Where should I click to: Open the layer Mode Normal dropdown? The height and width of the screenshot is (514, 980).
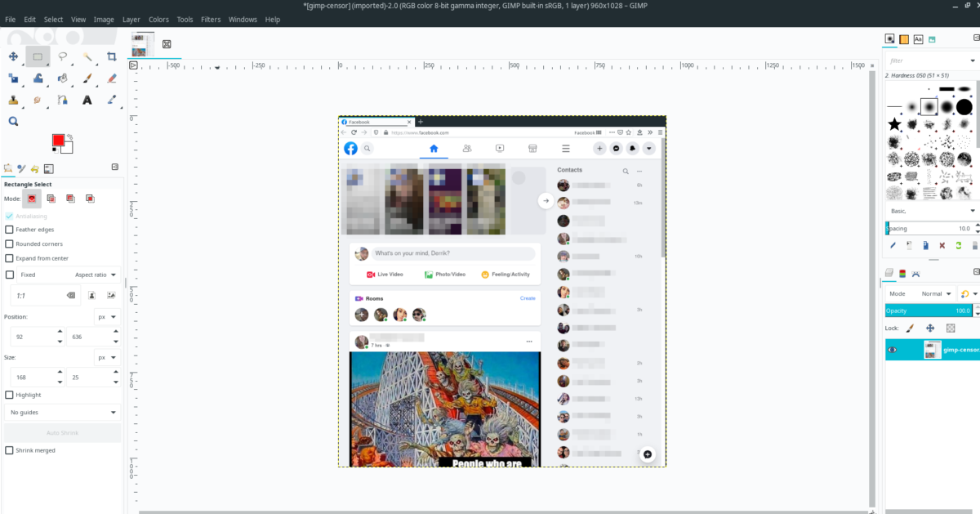pos(935,293)
